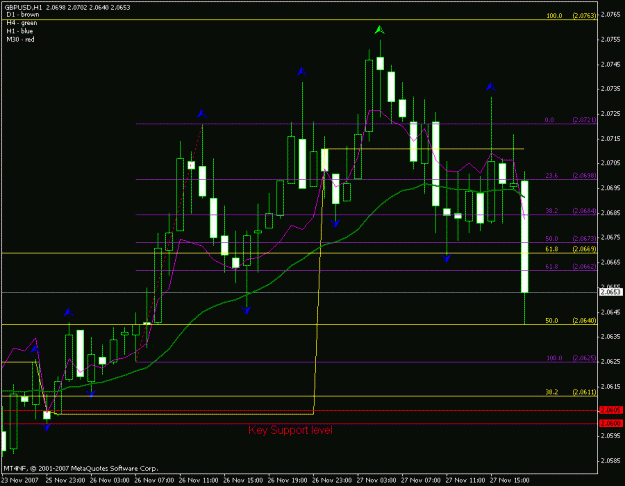Select Fibonacci label 50.0 (2.0640)
The height and width of the screenshot is (486, 625).
[x=571, y=321]
